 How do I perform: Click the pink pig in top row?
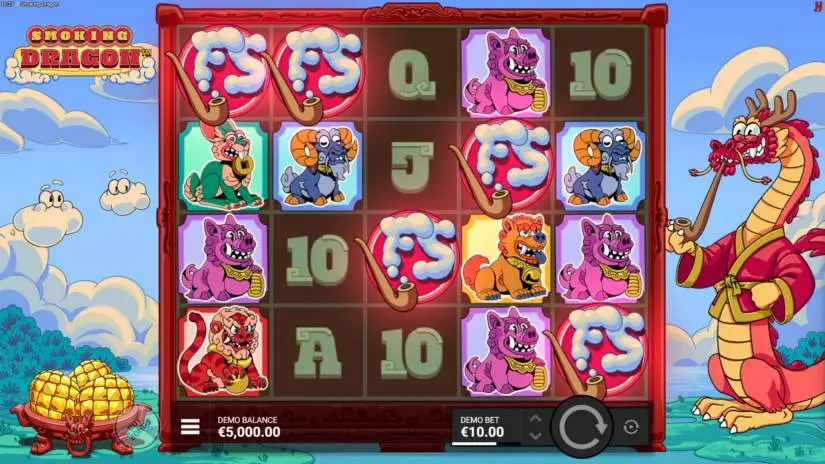coord(506,73)
